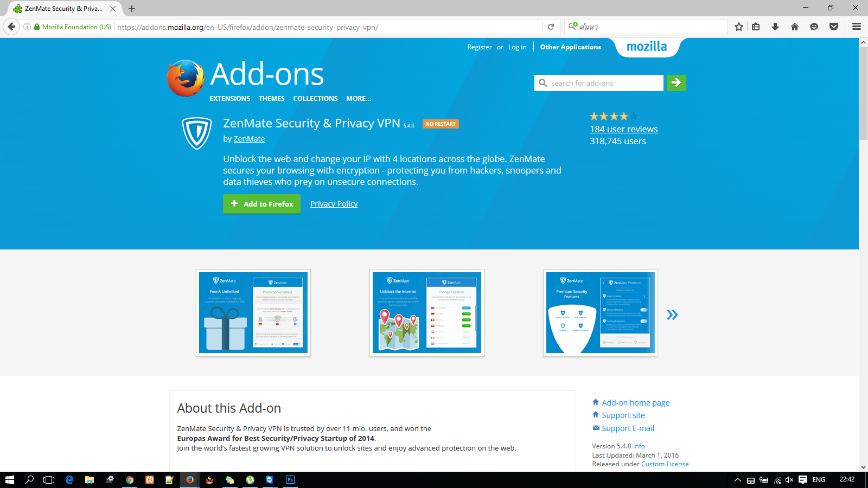Go to Firefox home page icon
This screenshot has width=868, height=488.
pyautogui.click(x=795, y=27)
